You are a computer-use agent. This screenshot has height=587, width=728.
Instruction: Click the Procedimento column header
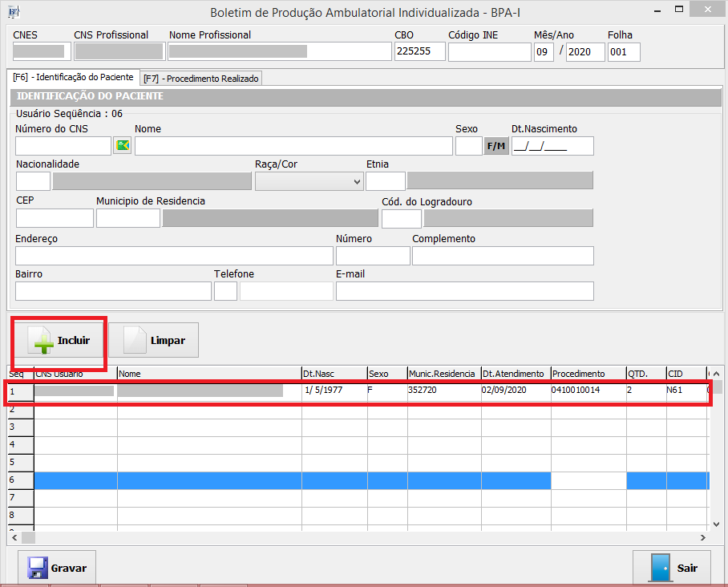[588, 374]
